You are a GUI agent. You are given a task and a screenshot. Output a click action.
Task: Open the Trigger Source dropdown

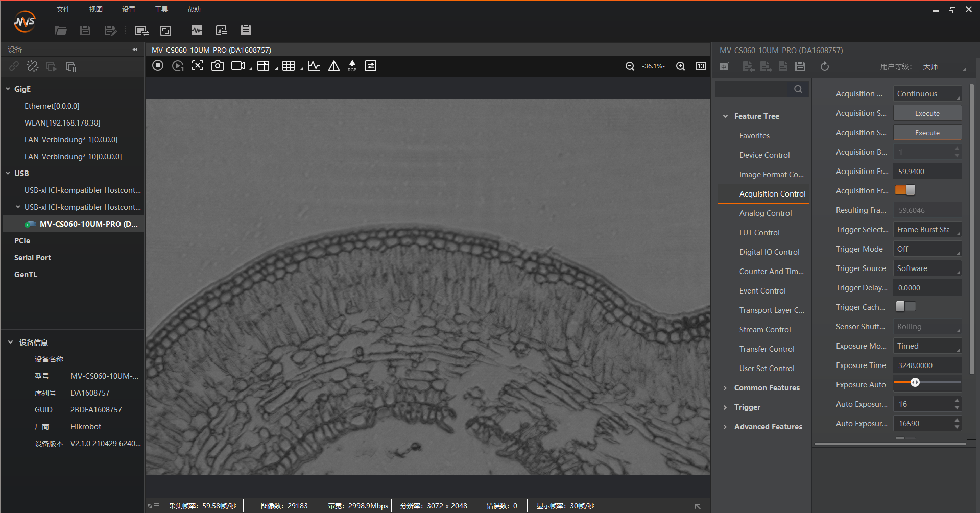click(x=927, y=268)
